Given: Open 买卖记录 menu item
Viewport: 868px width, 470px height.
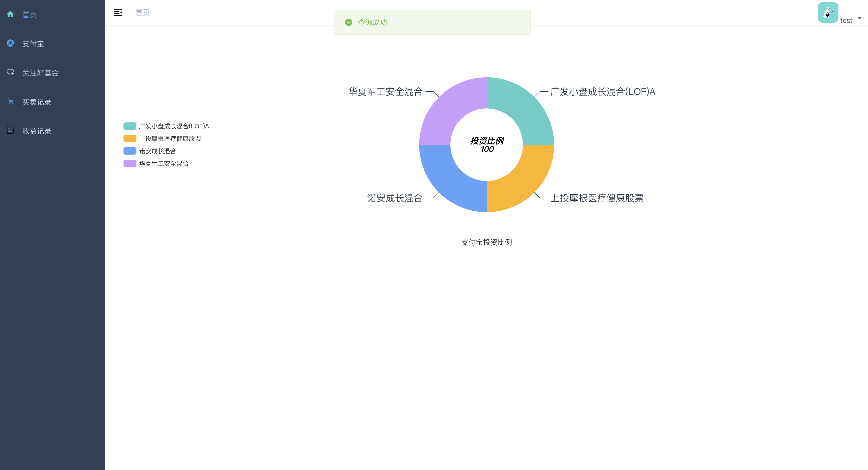Looking at the screenshot, I should [x=53, y=101].
